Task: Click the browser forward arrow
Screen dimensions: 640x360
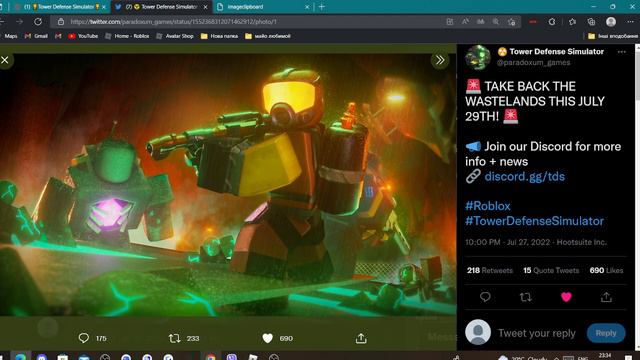Action: [19, 22]
